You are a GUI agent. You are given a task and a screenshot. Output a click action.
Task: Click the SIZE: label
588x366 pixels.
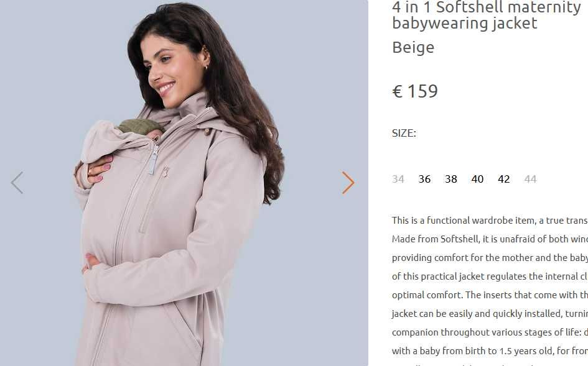point(404,134)
